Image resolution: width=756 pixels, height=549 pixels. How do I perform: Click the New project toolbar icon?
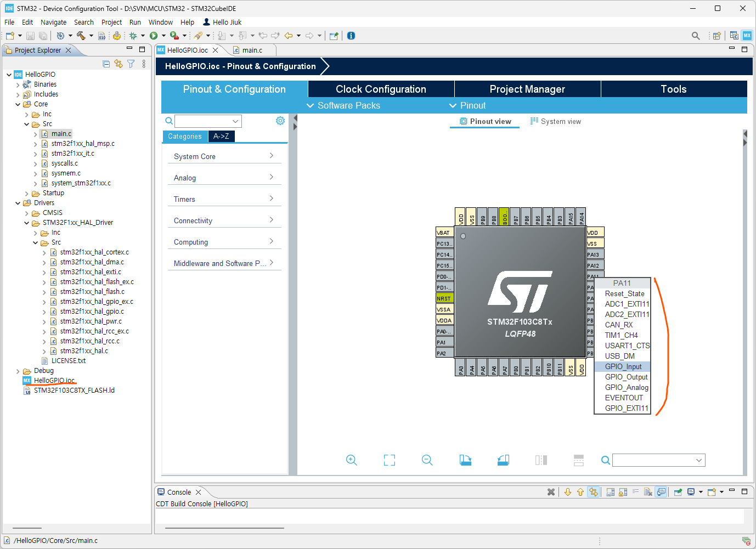tap(10, 36)
